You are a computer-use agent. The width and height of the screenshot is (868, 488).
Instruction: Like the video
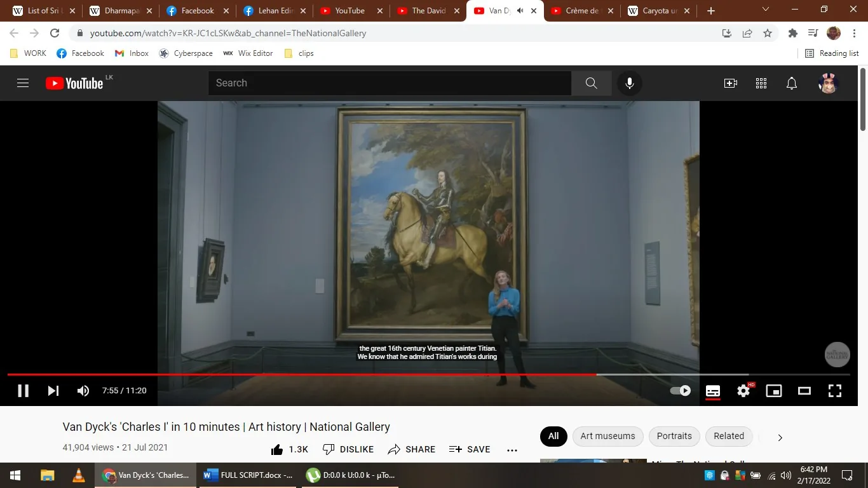[277, 449]
